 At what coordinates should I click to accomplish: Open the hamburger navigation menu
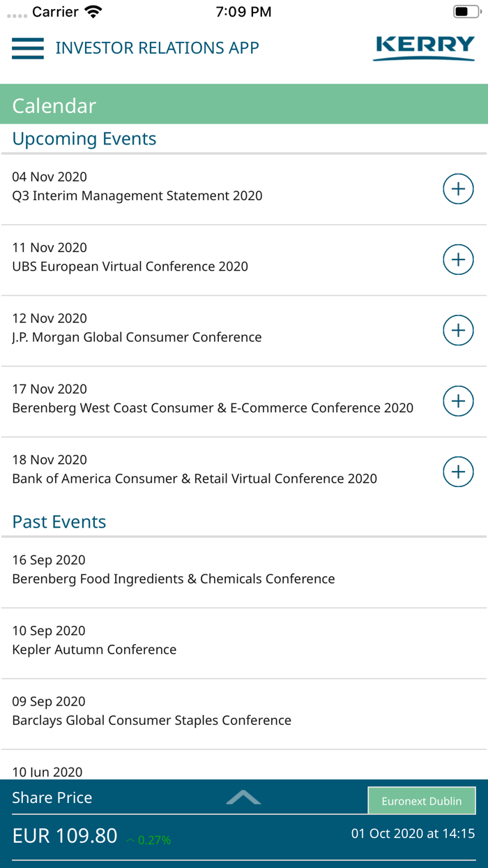27,48
